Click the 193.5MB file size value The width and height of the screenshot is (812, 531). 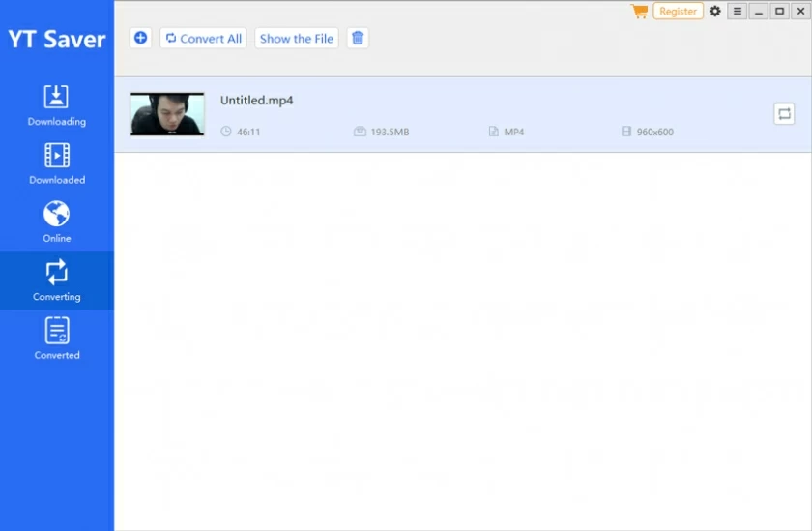[x=390, y=132]
